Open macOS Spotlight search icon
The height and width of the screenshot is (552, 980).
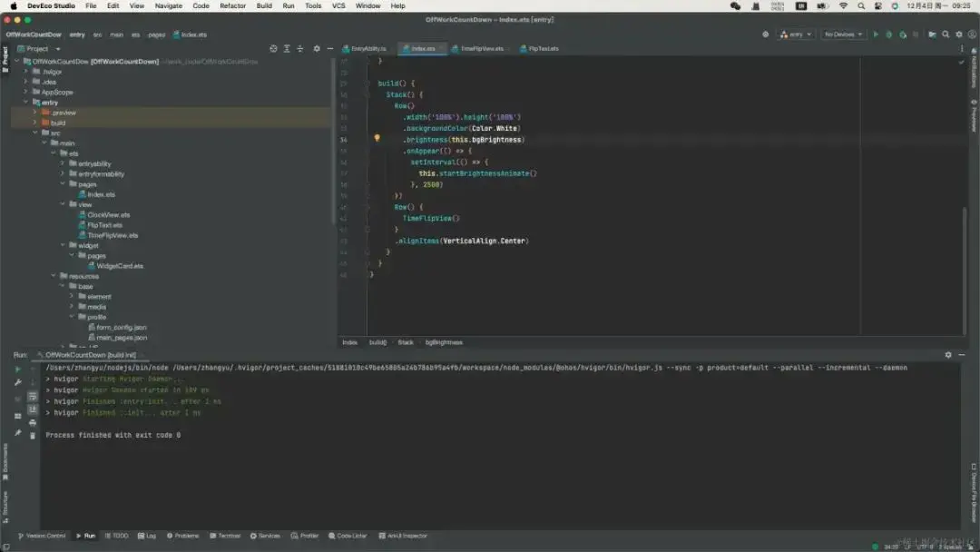point(861,5)
